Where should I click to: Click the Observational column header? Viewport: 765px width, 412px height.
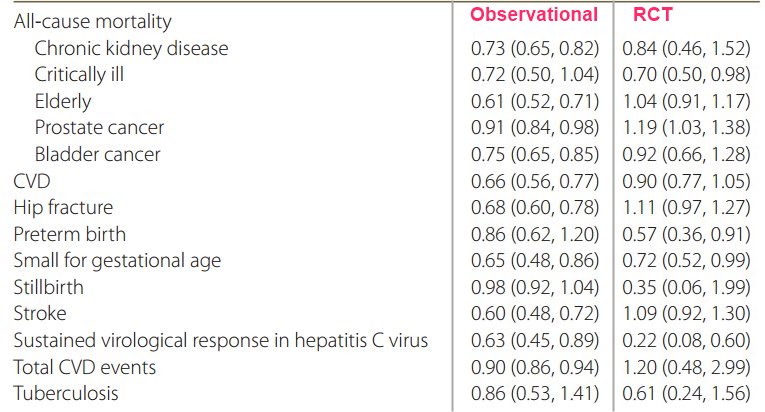534,15
